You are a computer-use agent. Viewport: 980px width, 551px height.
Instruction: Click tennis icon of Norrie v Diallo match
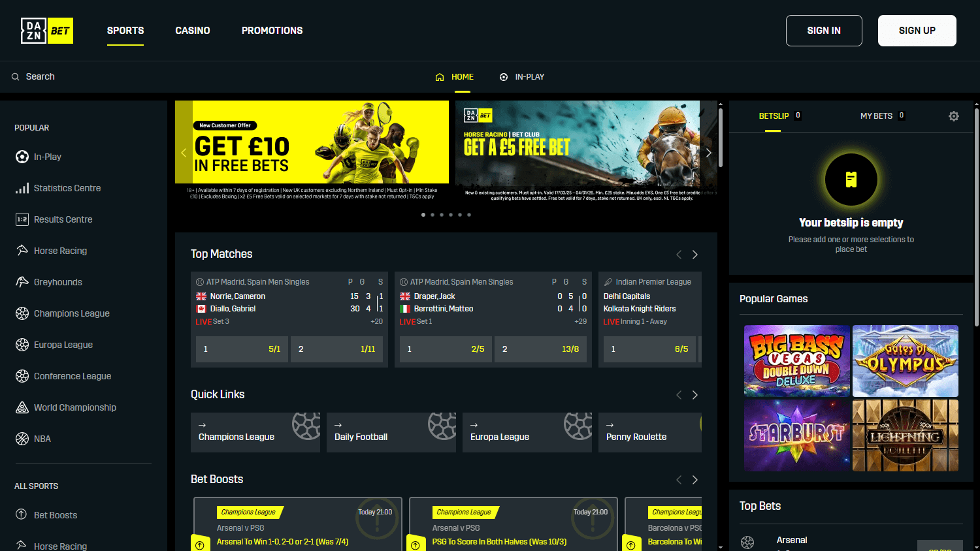coord(200,282)
